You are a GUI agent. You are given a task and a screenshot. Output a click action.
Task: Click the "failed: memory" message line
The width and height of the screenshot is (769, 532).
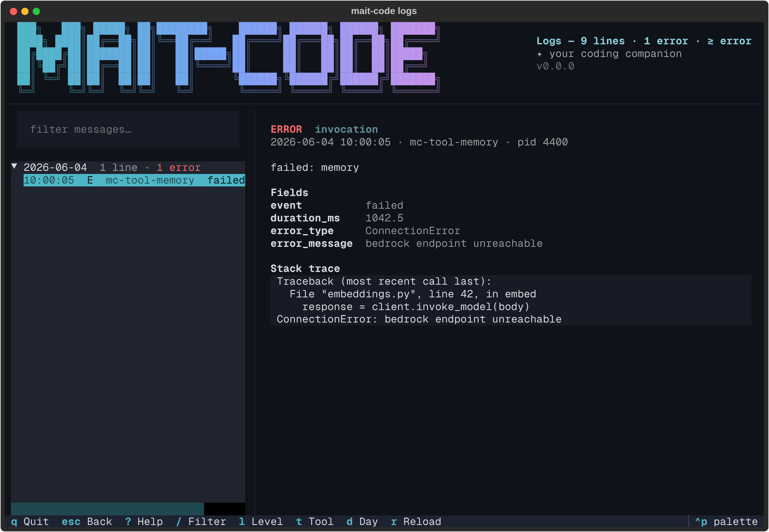click(314, 168)
